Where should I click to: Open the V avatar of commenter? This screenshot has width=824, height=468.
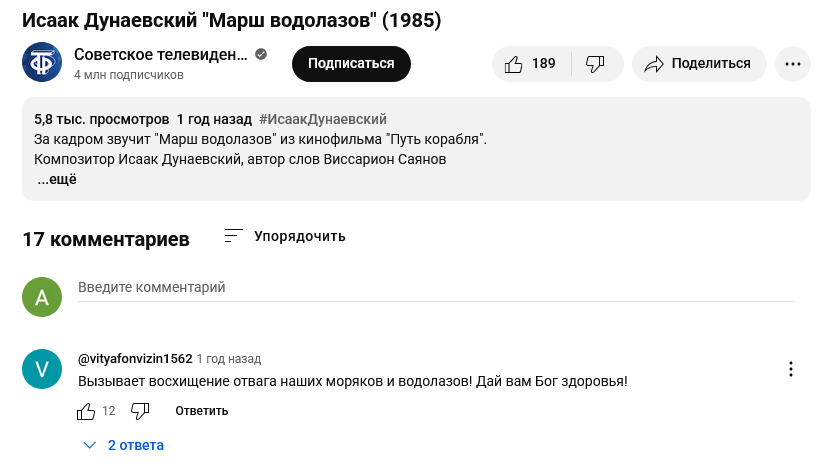point(42,369)
